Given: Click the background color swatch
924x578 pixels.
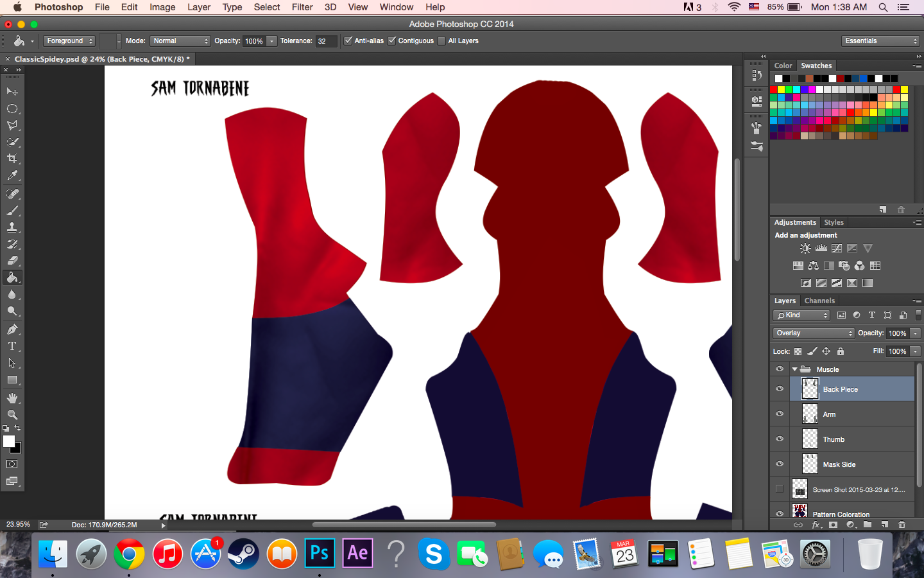Looking at the screenshot, I should tap(17, 449).
